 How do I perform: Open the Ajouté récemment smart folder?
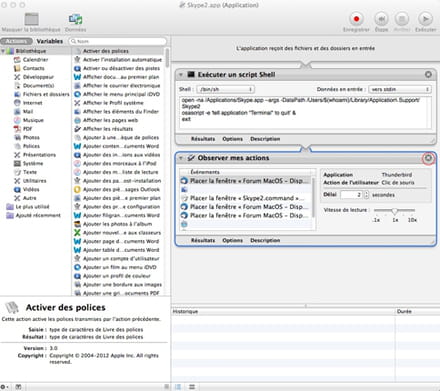tap(38, 216)
